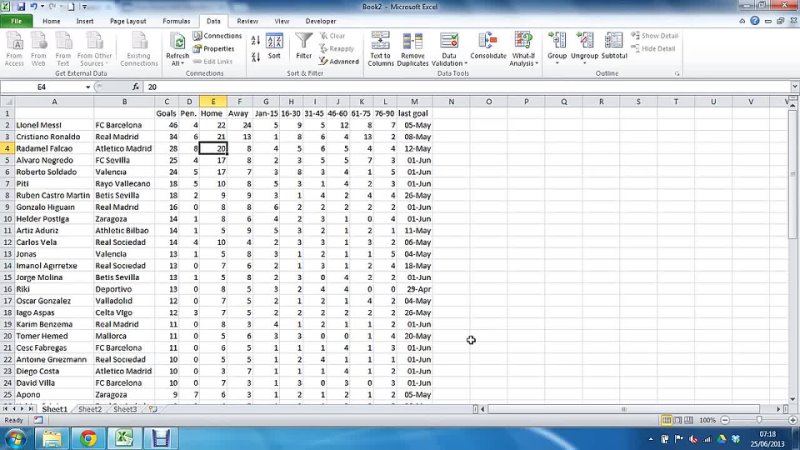Viewport: 800px width, 450px height.
Task: Click the macro record icon in status bar
Action: pyautogui.click(x=38, y=420)
